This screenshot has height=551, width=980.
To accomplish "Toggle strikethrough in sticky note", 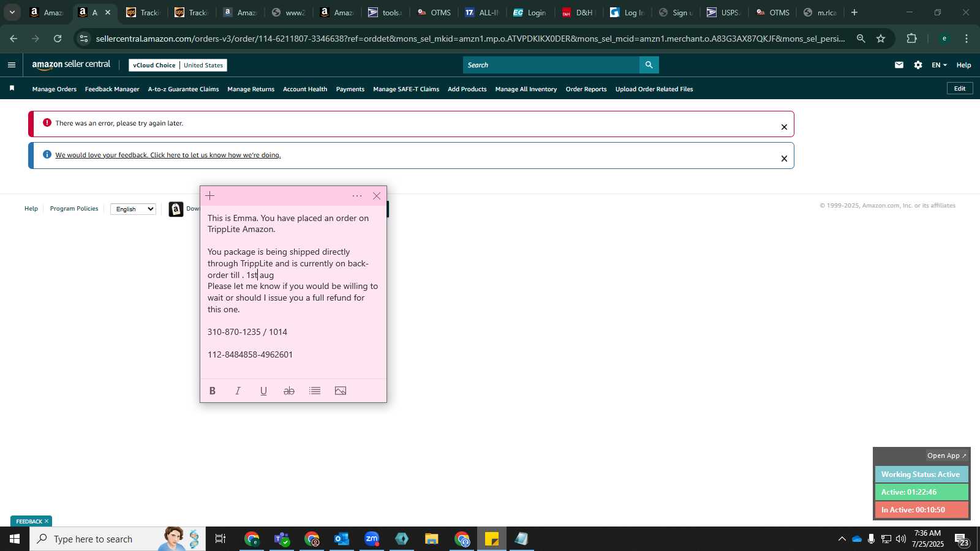I will click(x=289, y=391).
